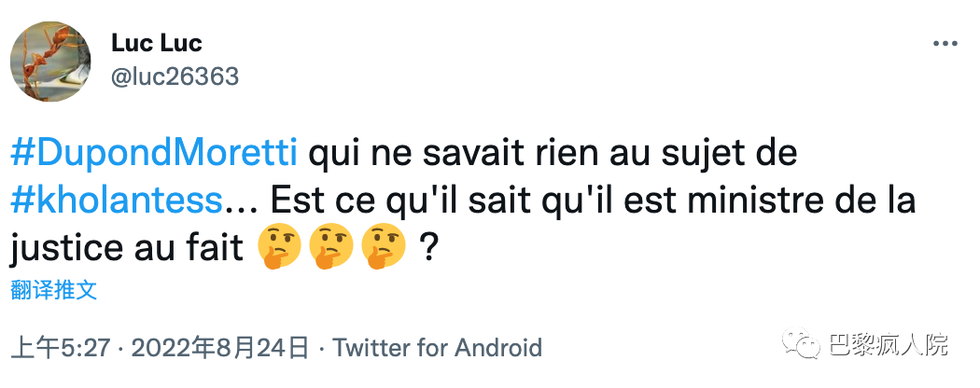The height and width of the screenshot is (388, 980).
Task: Click the 2022年8月24日 date
Action: point(220,348)
